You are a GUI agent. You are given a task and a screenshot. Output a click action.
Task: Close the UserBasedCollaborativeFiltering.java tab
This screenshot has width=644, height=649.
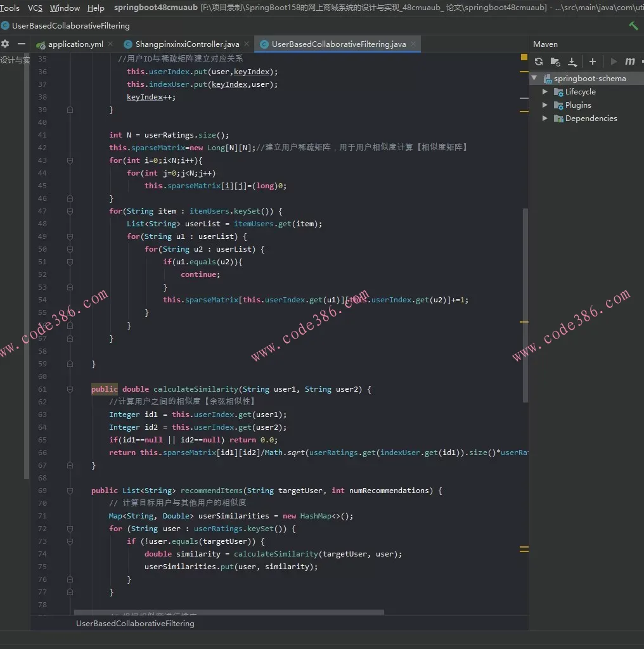coord(415,44)
